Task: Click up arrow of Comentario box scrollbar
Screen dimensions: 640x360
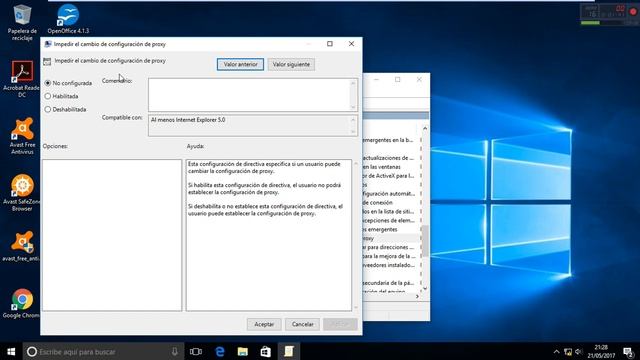Action: (x=353, y=83)
